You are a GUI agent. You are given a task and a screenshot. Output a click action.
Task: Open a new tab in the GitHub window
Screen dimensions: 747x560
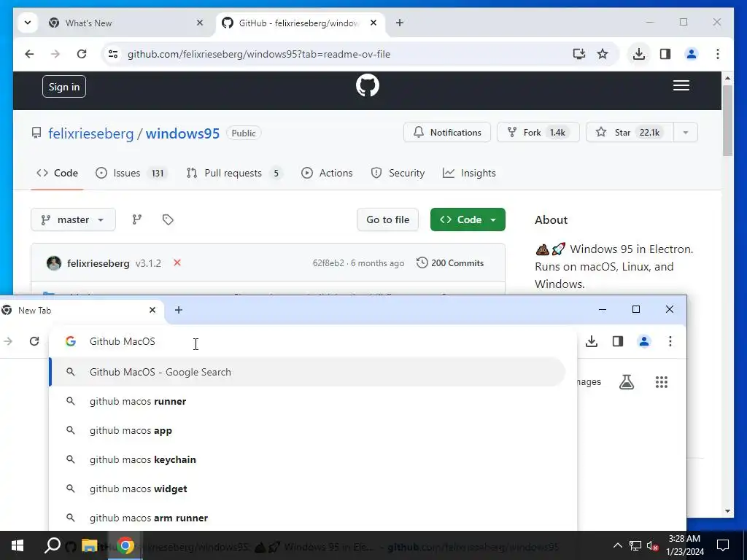(400, 23)
